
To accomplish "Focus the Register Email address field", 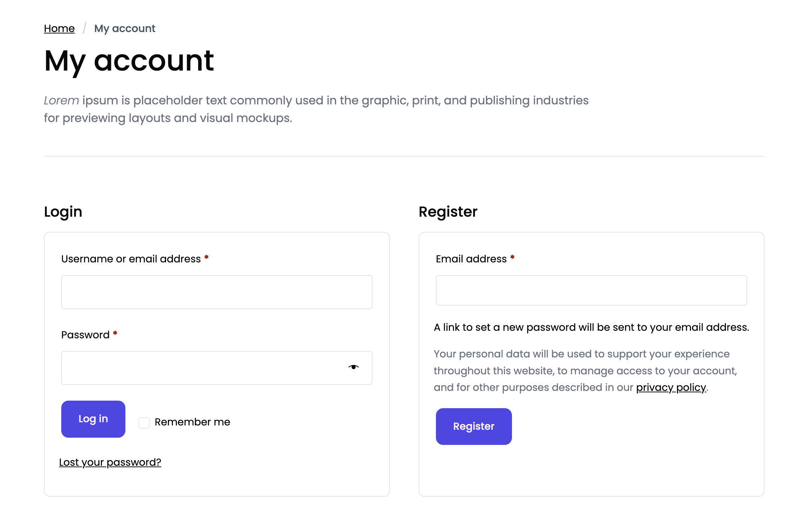I will pos(591,290).
